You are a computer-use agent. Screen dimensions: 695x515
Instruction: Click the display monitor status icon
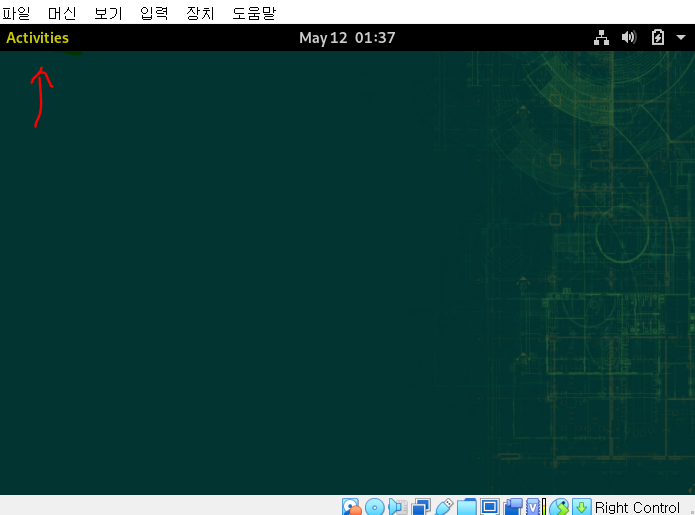point(490,507)
